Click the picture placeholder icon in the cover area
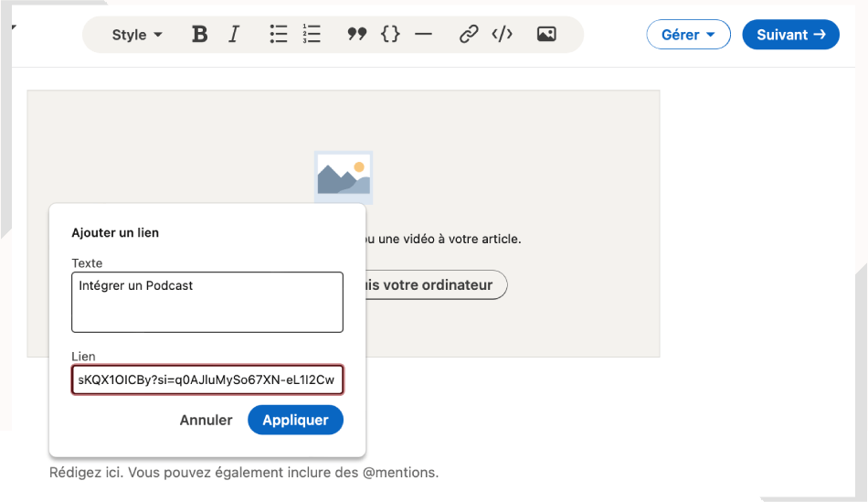Screen dimensions: 868x502 pos(344,177)
